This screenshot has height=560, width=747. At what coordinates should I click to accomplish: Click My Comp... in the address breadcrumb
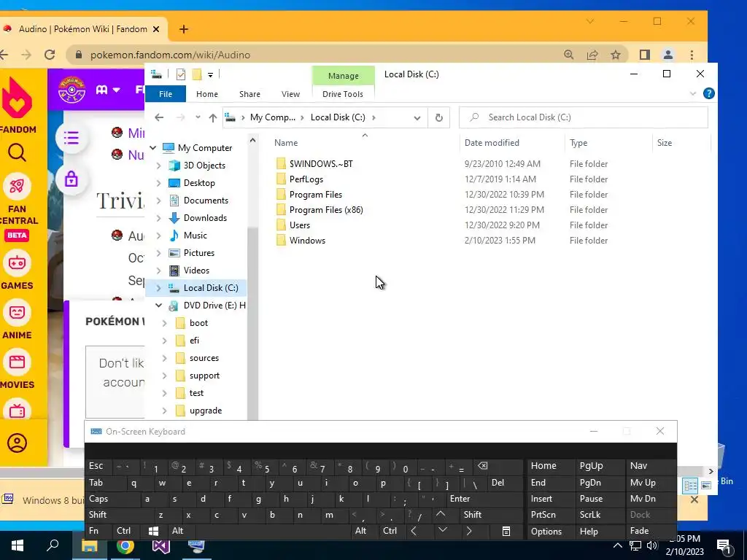click(x=273, y=117)
